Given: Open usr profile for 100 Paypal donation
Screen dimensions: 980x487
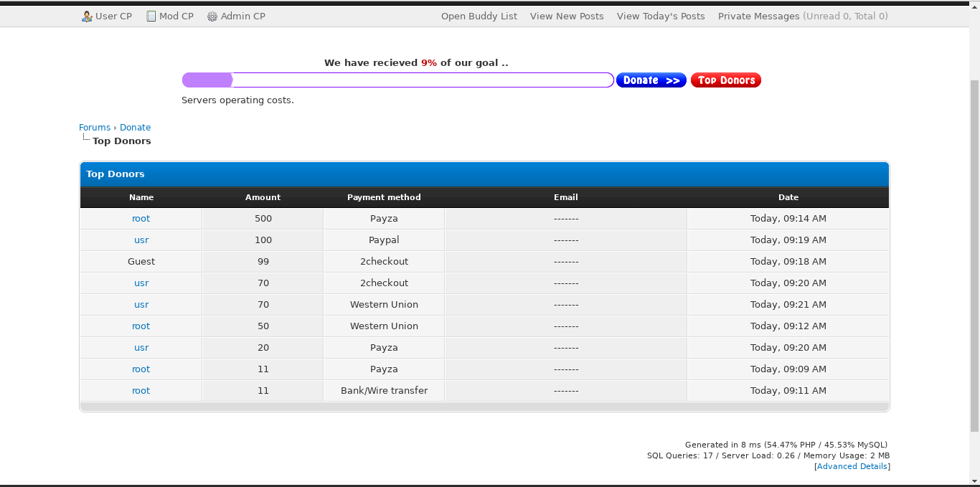Looking at the screenshot, I should point(141,240).
